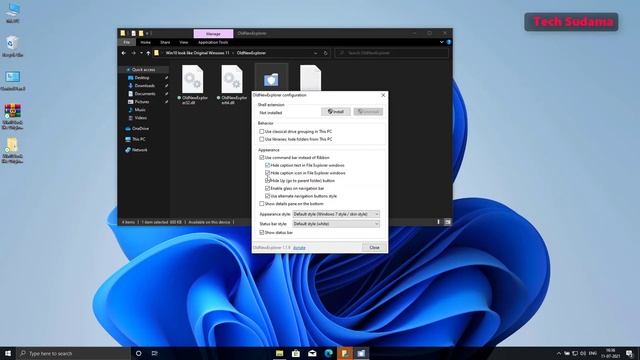
Task: Switch to large icons view in status bar
Action: pyautogui.click(x=448, y=222)
